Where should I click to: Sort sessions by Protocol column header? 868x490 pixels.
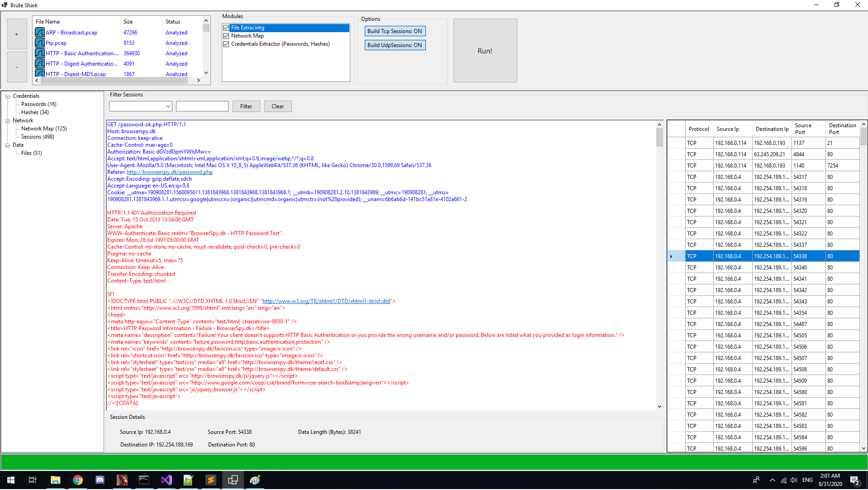click(x=699, y=129)
